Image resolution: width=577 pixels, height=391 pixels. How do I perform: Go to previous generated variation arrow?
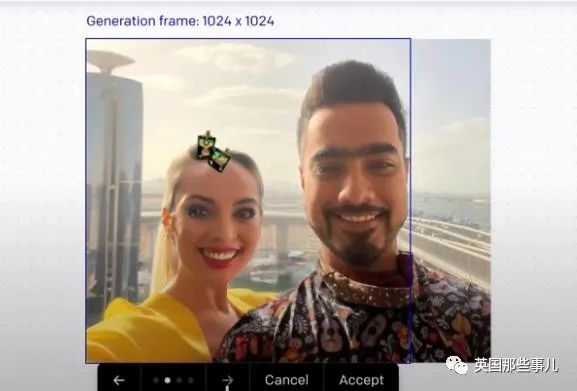pos(118,380)
